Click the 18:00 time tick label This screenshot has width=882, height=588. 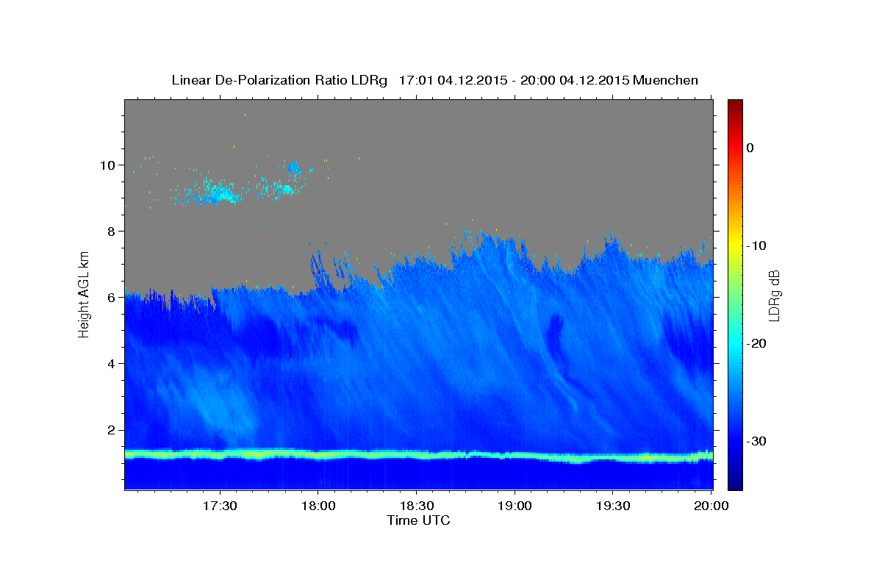[x=318, y=506]
